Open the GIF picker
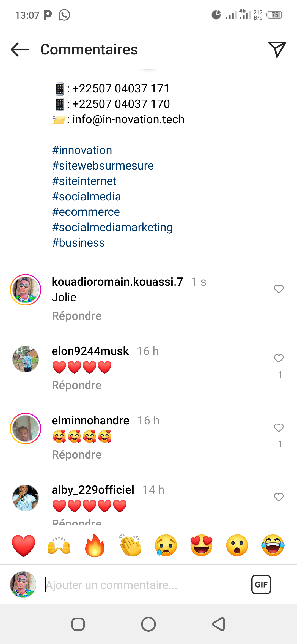 tap(261, 585)
